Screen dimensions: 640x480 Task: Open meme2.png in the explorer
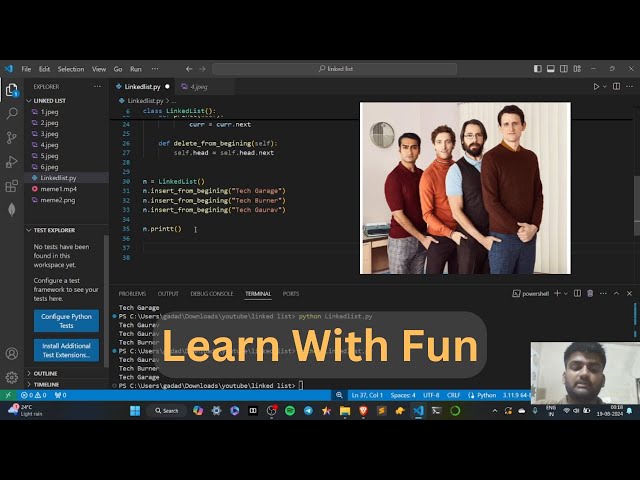[x=58, y=200]
